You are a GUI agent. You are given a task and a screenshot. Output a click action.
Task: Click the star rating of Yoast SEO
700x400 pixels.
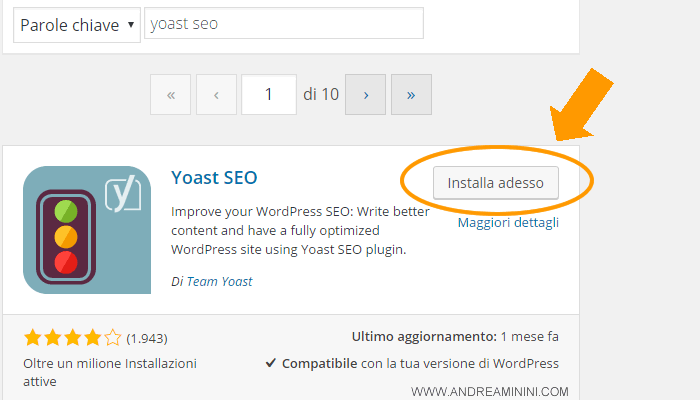point(72,338)
